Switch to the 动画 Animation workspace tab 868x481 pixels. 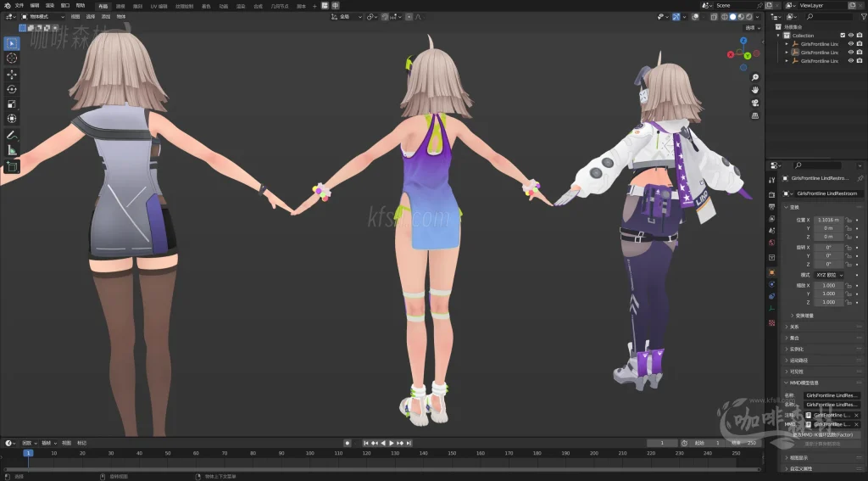223,6
